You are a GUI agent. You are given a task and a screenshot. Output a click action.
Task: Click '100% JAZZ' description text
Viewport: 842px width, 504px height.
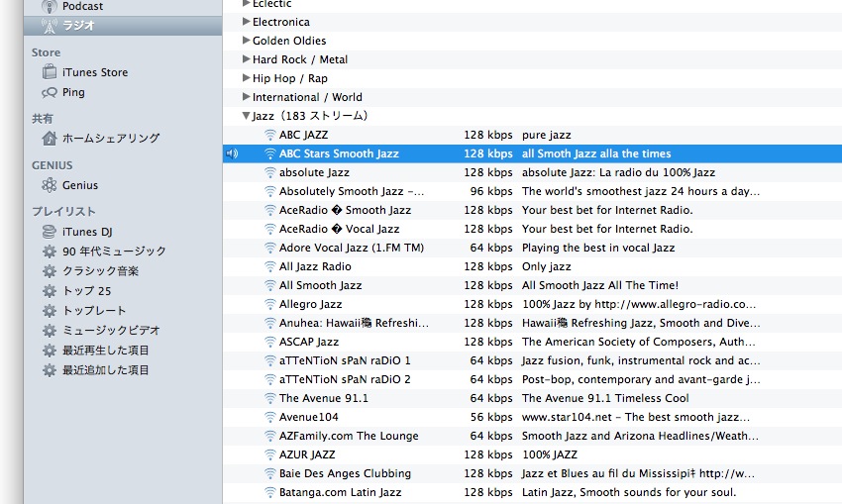pyautogui.click(x=550, y=454)
